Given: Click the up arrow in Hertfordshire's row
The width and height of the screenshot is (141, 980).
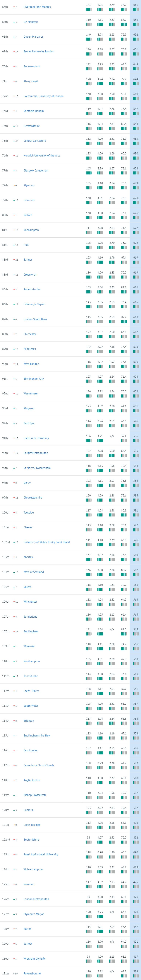Looking at the screenshot, I should (14, 126).
